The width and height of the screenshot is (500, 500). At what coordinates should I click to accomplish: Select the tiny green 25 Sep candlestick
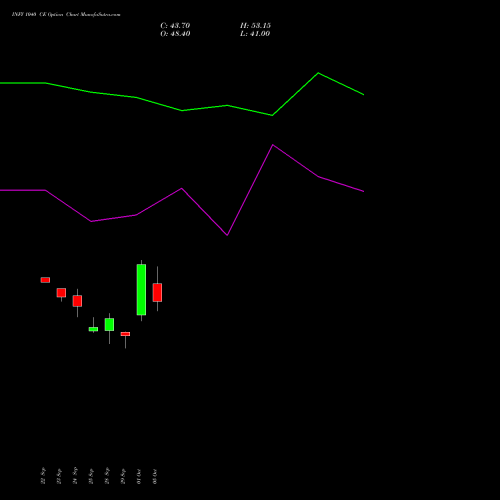tap(93, 329)
